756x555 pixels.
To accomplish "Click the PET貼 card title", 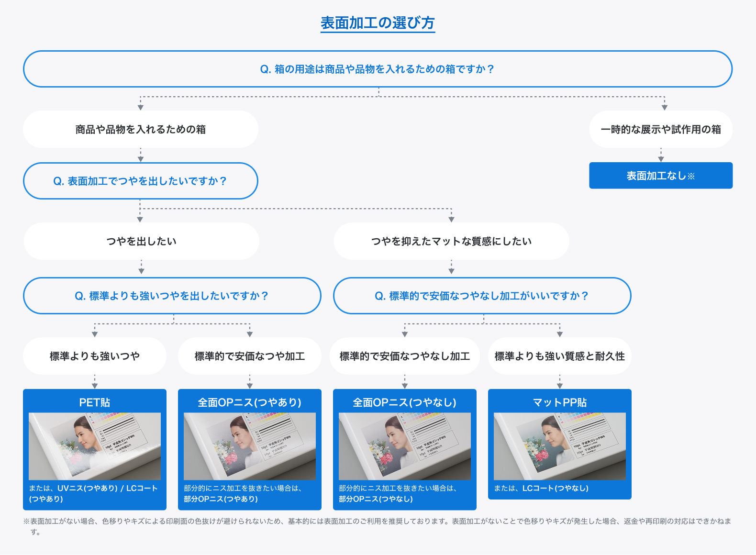I will tap(95, 402).
